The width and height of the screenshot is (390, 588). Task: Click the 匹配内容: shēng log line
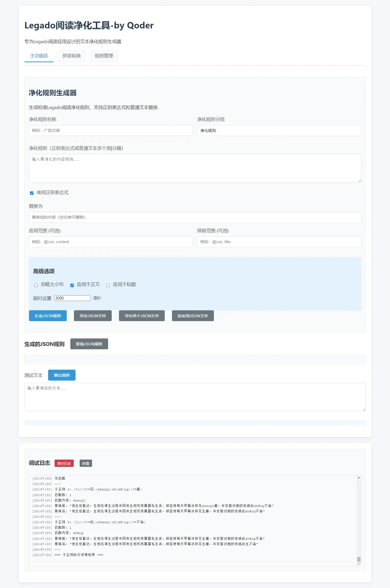coord(58,533)
